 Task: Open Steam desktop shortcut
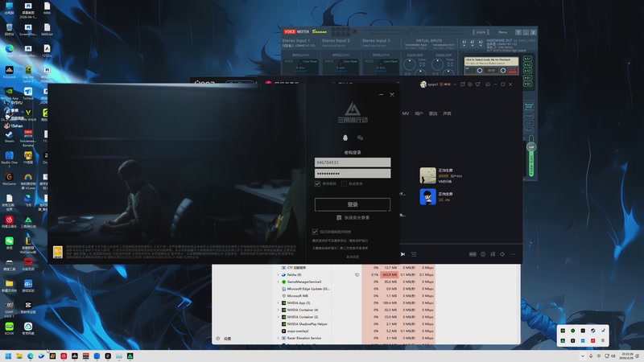point(9,137)
